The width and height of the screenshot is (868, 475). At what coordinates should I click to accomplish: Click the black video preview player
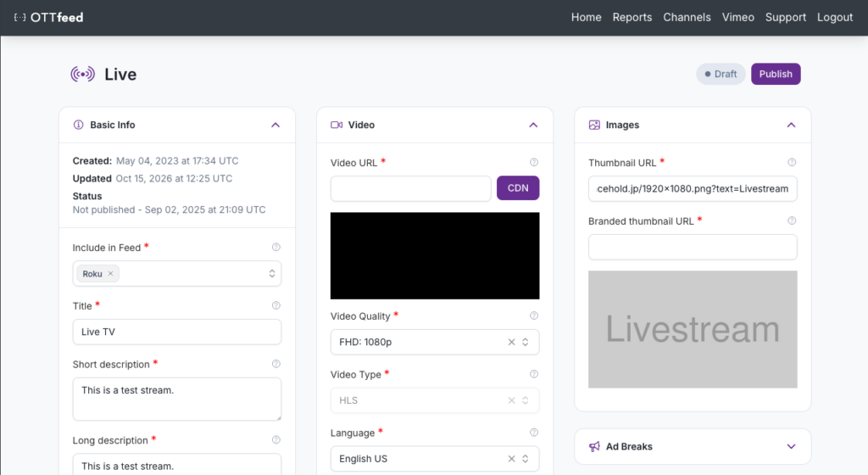coord(435,256)
